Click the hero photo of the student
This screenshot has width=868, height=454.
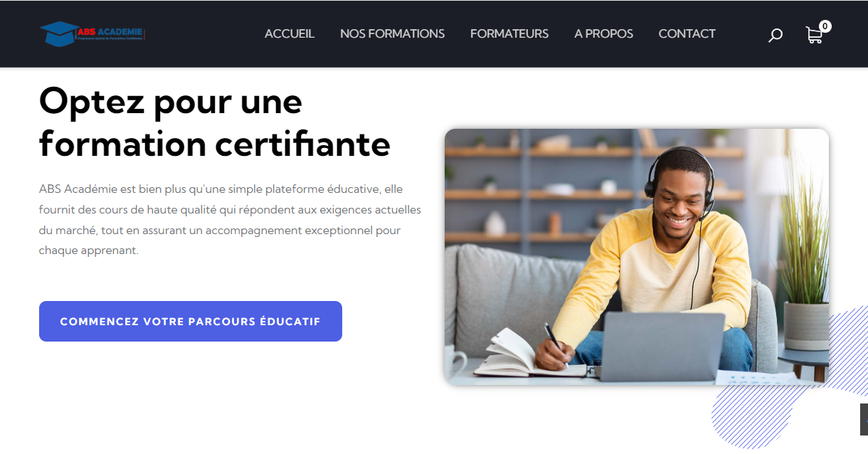click(x=637, y=257)
